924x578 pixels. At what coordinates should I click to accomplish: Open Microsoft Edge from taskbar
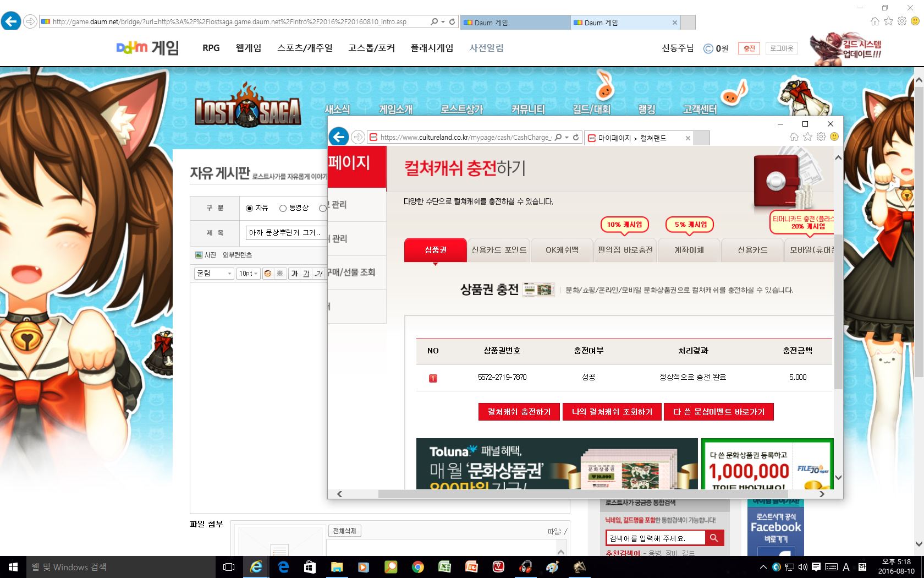(283, 567)
